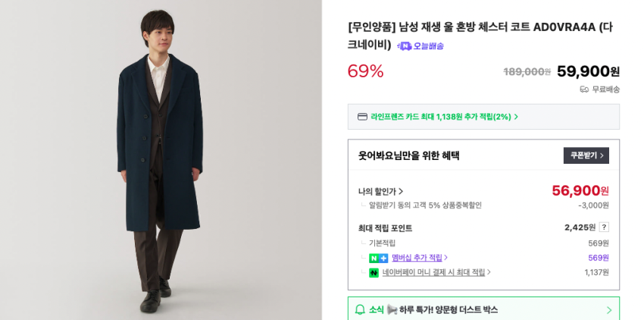Click the Naver 오늘배송 delivery badge icon
The image size is (644, 320).
[x=405, y=46]
